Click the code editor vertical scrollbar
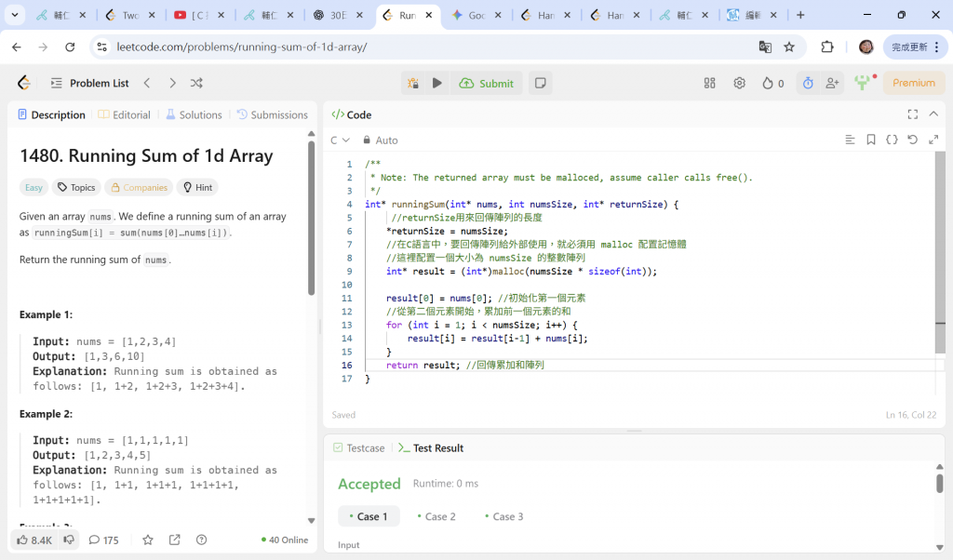Screen dimensions: 953x560 pos(940,252)
